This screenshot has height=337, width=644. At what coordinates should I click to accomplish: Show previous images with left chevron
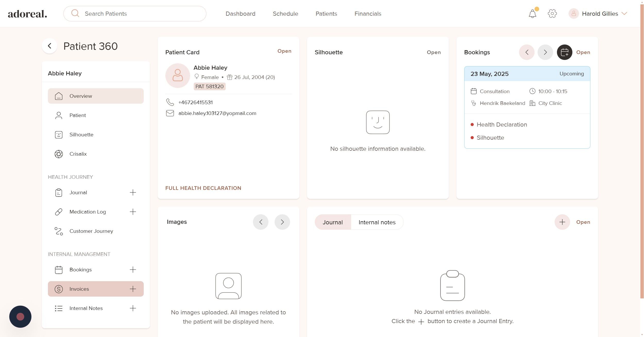tap(260, 222)
